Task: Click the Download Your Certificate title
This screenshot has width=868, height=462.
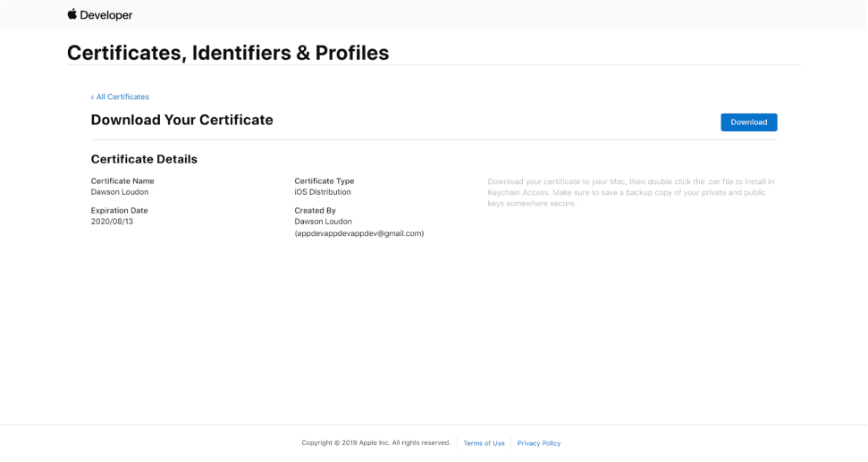Action: point(181,120)
